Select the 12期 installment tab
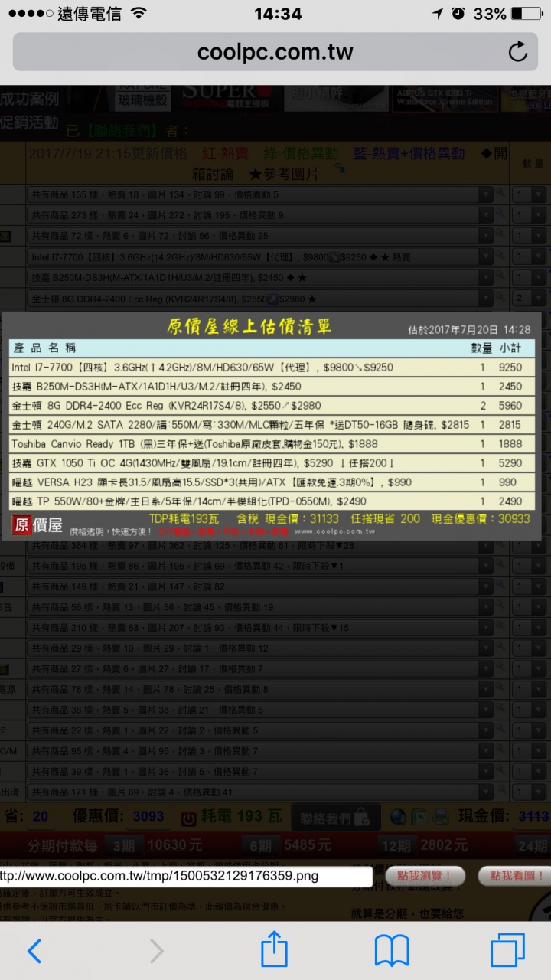 point(396,846)
